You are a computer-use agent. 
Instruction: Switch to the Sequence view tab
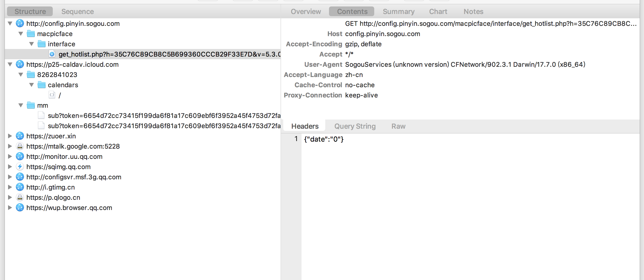[x=78, y=12]
